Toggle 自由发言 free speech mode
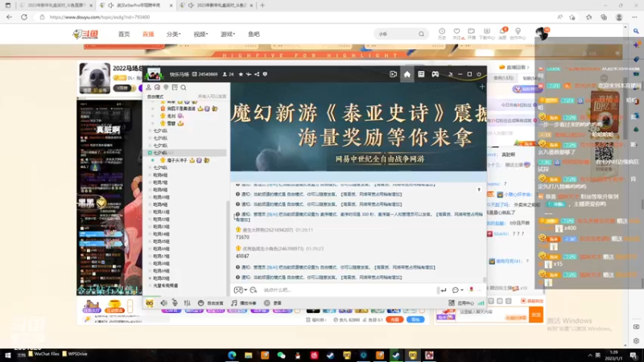Image resolution: width=644 pixels, height=362 pixels. (x=211, y=303)
